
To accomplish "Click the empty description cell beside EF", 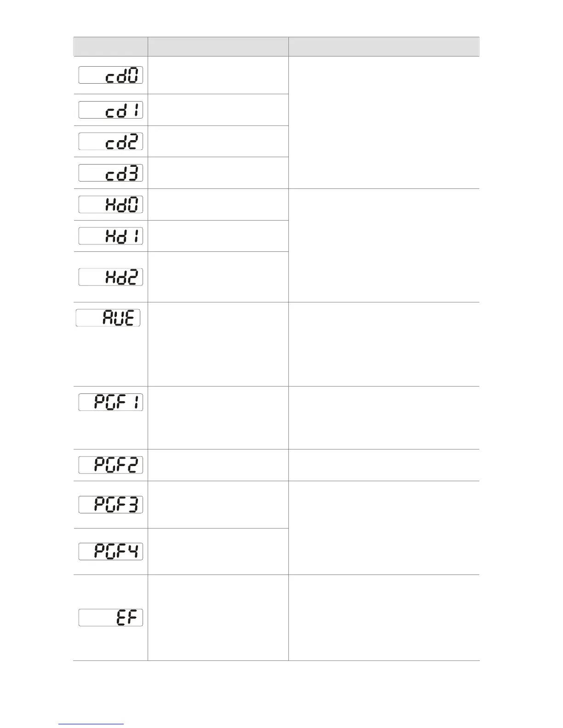I will [x=218, y=618].
